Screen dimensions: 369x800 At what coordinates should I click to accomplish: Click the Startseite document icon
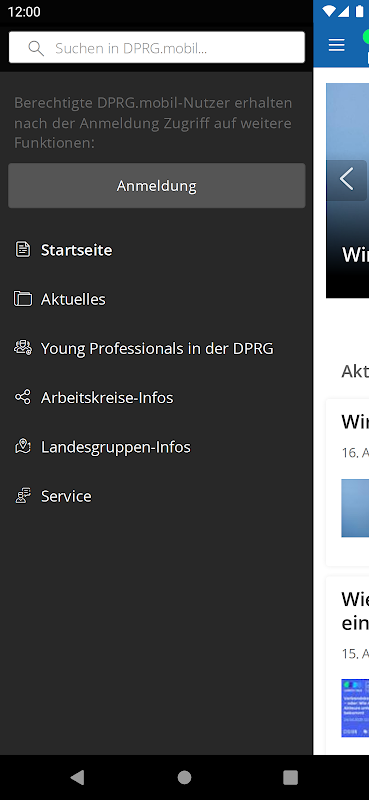[22, 250]
